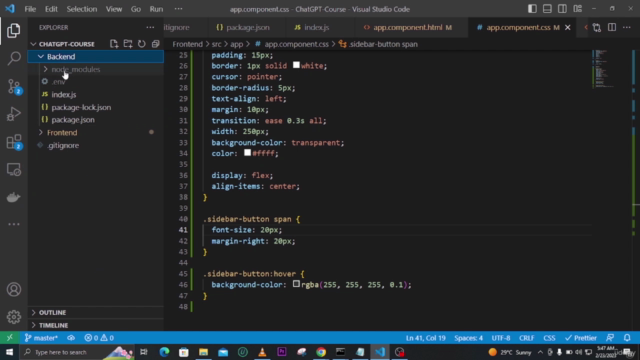640x360 pixels.
Task: Refresh the Explorer tree
Action: [142, 44]
